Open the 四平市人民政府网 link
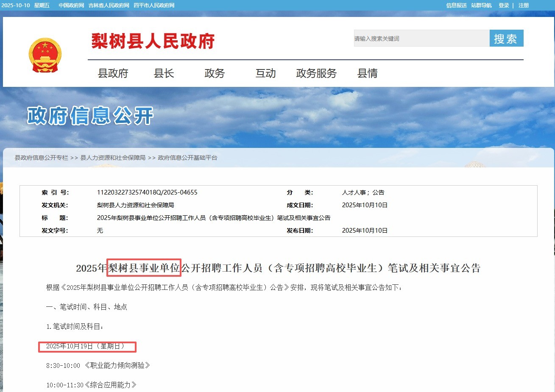This screenshot has height=392, width=555. pyautogui.click(x=154, y=6)
